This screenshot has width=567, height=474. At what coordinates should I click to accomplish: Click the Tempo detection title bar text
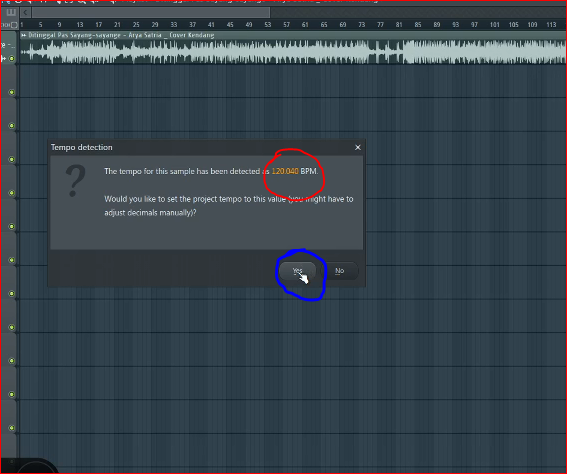[x=81, y=147]
